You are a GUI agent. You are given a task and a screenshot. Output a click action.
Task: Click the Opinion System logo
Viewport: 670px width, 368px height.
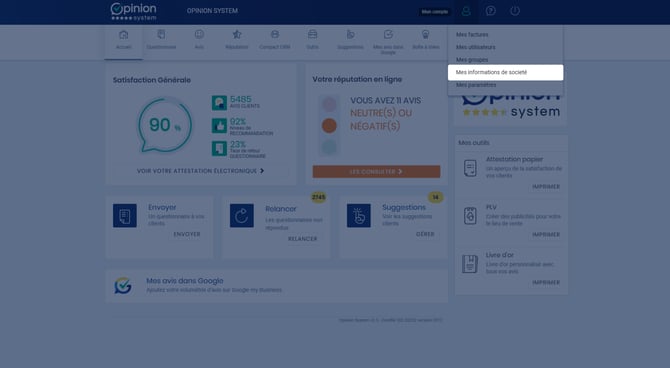pos(133,12)
